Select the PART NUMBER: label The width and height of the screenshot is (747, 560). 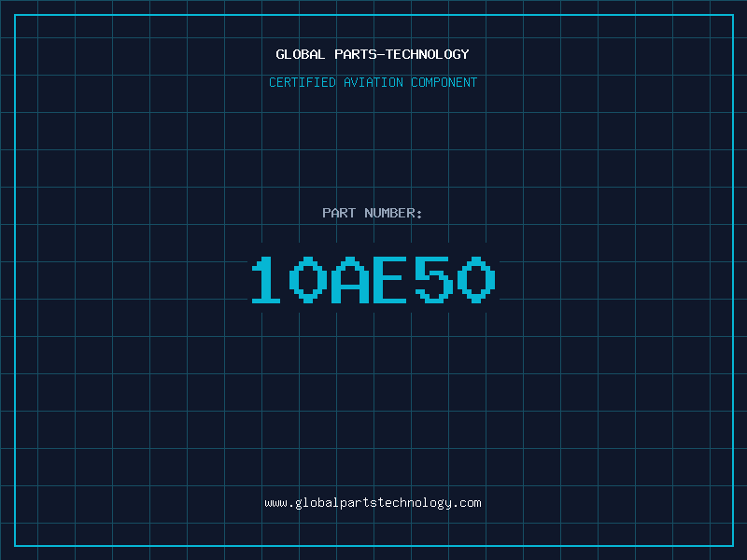coord(373,213)
